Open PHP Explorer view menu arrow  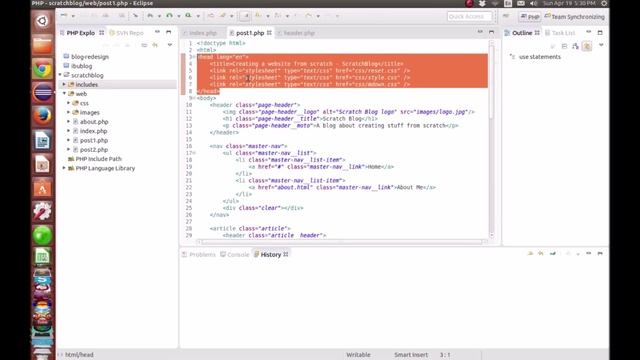[x=170, y=45]
